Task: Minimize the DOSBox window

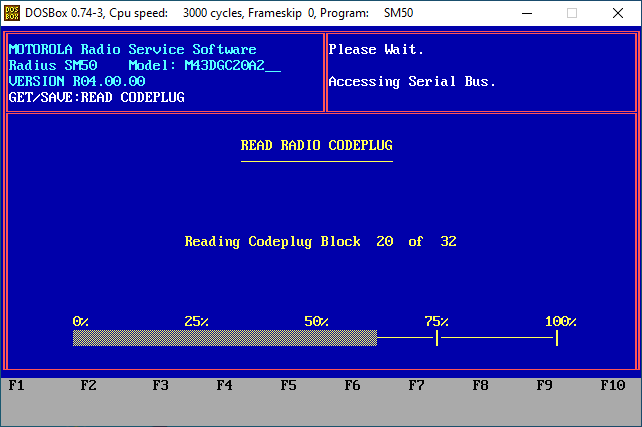Action: [527, 13]
